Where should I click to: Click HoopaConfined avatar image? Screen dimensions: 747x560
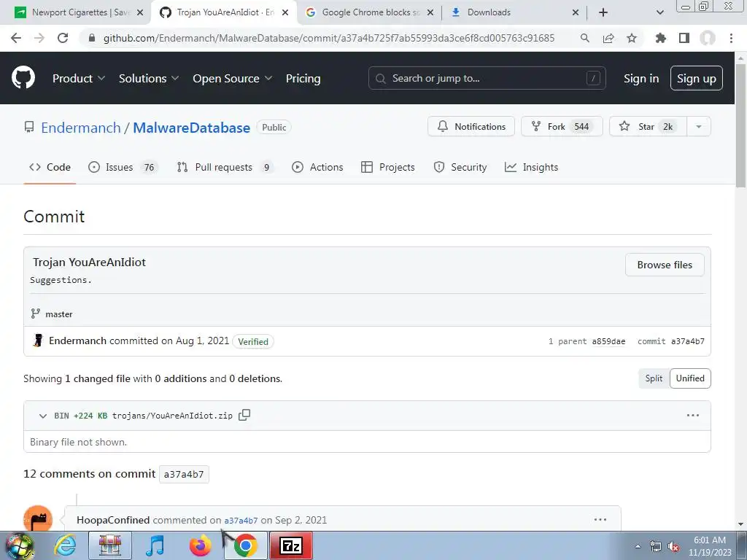coord(38,518)
